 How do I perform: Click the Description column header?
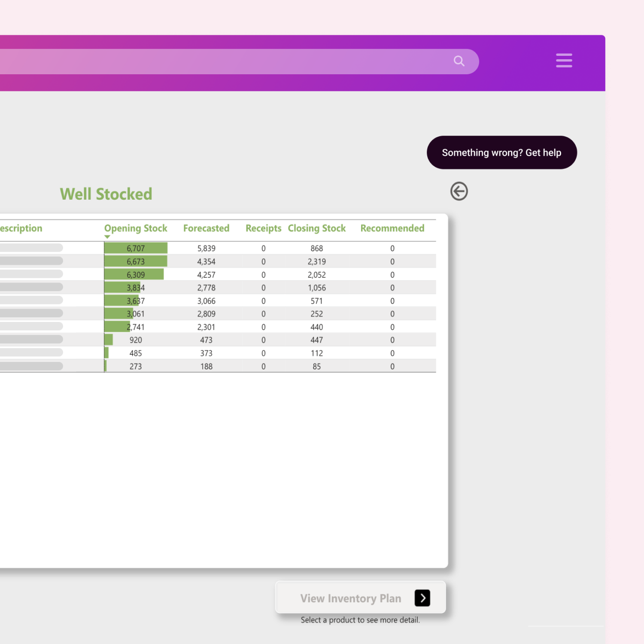point(21,228)
